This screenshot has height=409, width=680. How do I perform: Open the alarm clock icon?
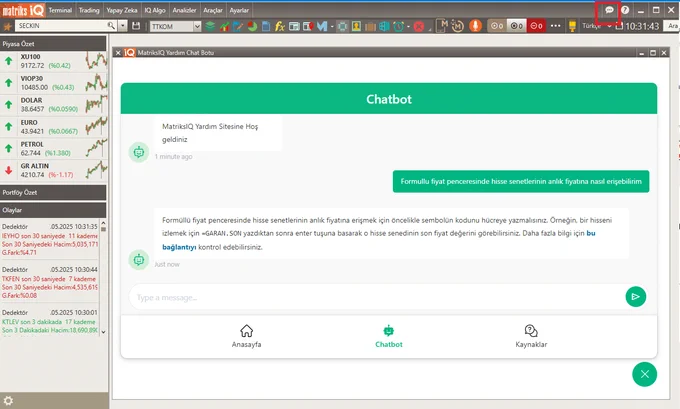tap(398, 26)
